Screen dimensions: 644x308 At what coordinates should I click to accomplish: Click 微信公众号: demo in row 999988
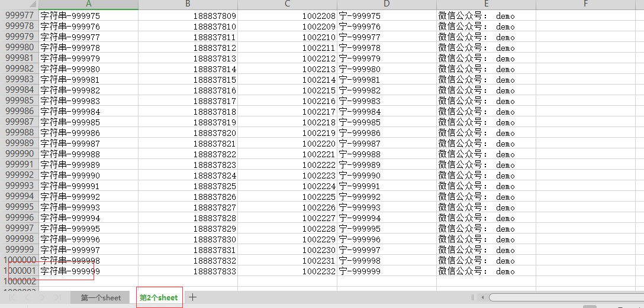[486, 133]
